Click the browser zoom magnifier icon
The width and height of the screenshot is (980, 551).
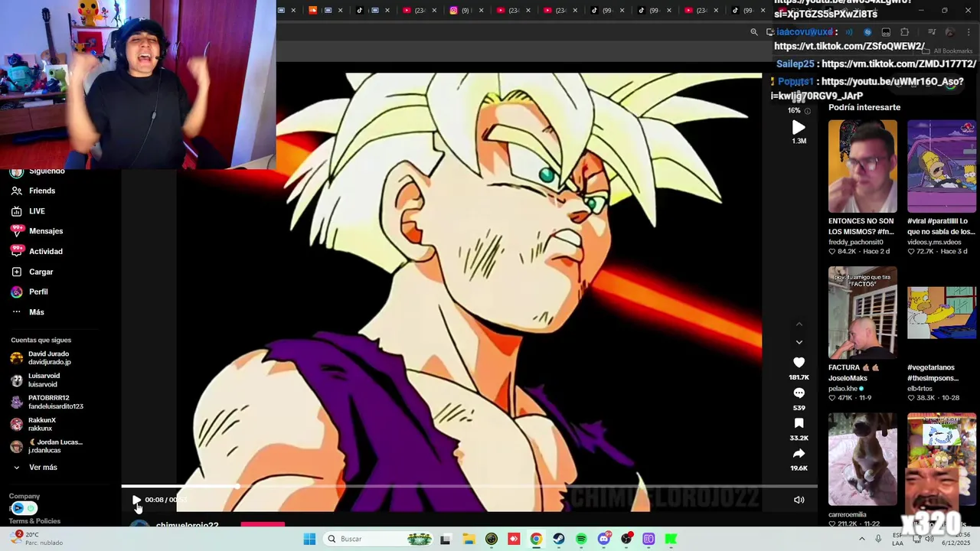[x=754, y=32]
